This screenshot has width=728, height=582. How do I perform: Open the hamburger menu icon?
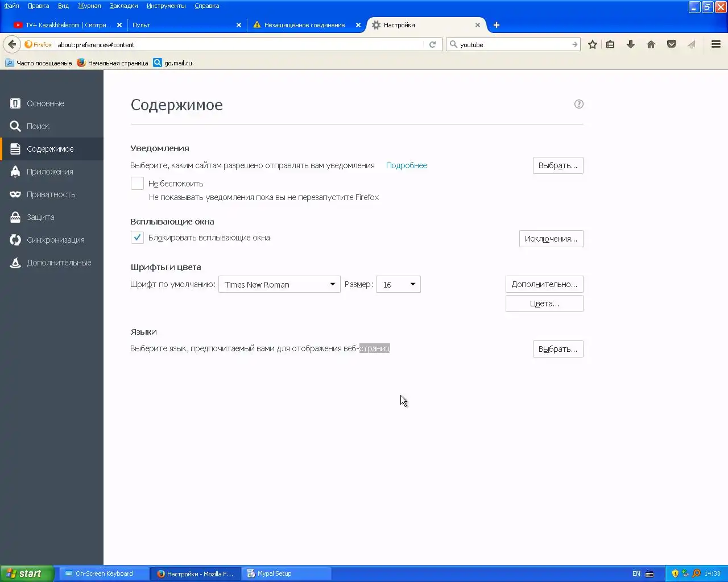(716, 44)
